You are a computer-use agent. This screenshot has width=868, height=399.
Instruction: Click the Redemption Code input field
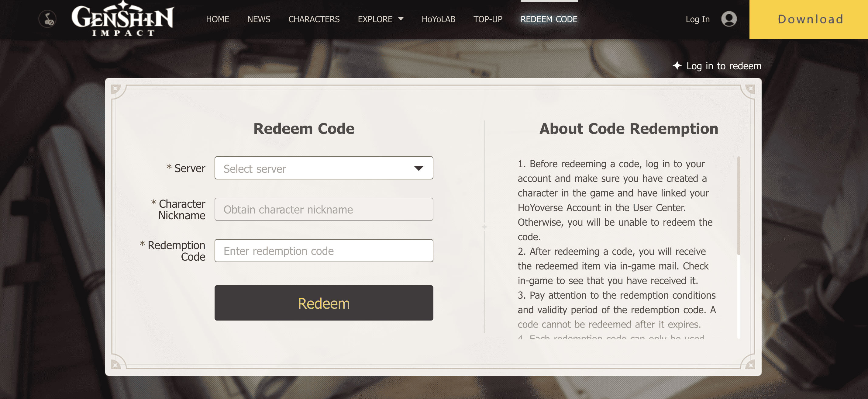tap(324, 251)
